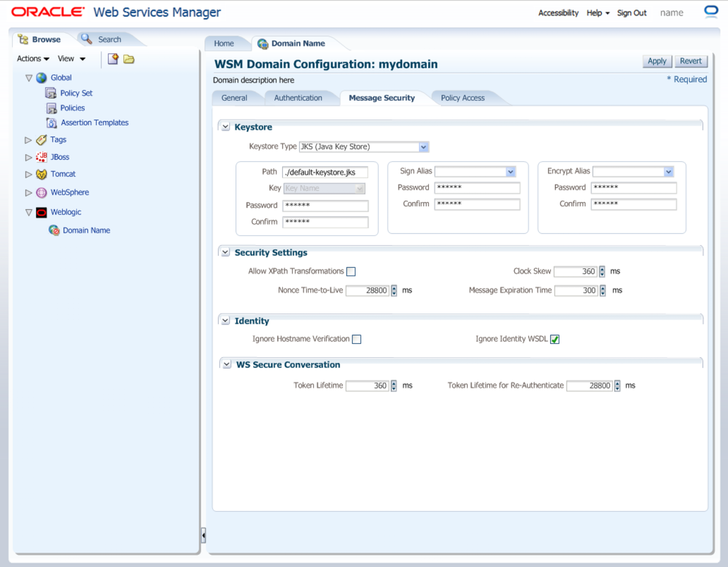Collapse the Keystore section
This screenshot has height=567, width=728.
(x=226, y=127)
